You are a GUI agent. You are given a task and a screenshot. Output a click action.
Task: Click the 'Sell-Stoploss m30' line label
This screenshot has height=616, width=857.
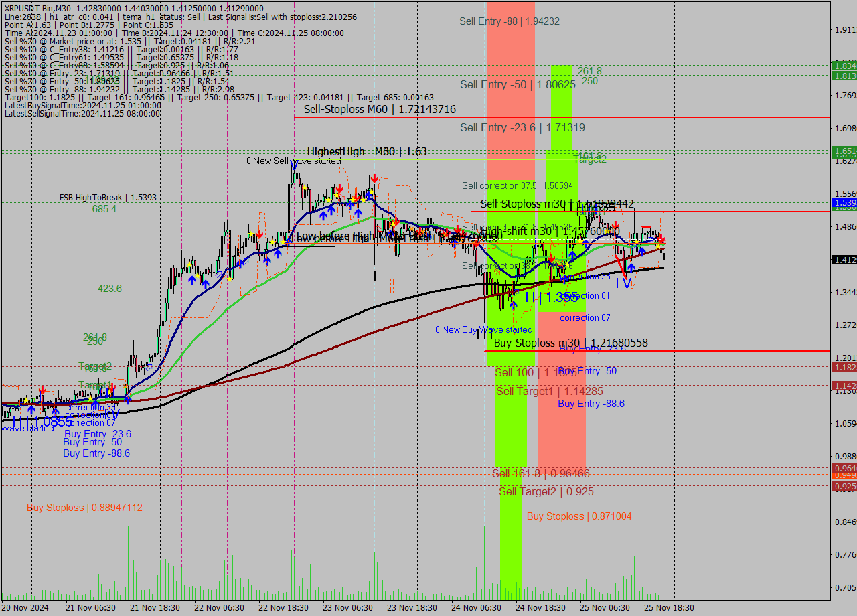pos(557,204)
